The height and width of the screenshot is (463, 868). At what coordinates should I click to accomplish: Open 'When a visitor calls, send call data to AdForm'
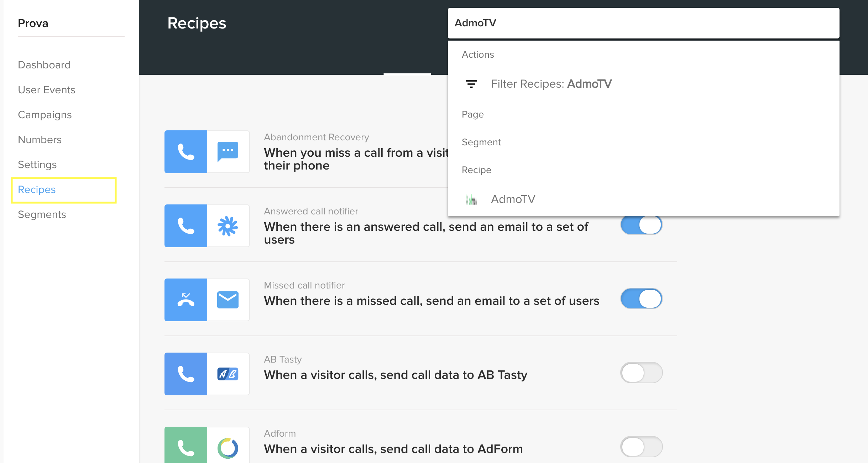393,449
